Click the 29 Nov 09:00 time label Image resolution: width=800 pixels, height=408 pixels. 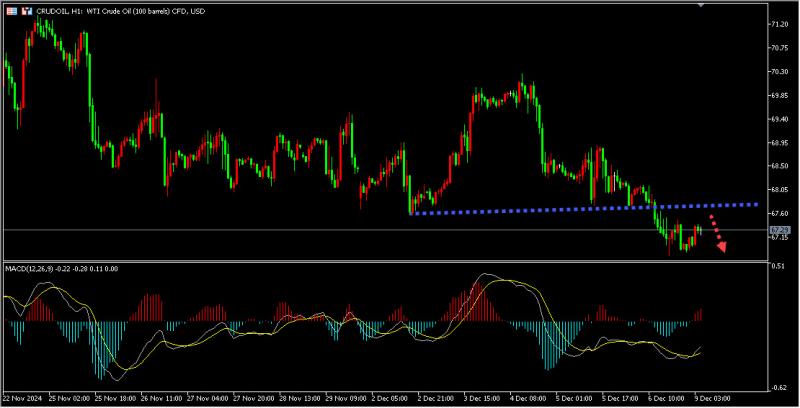tap(345, 398)
